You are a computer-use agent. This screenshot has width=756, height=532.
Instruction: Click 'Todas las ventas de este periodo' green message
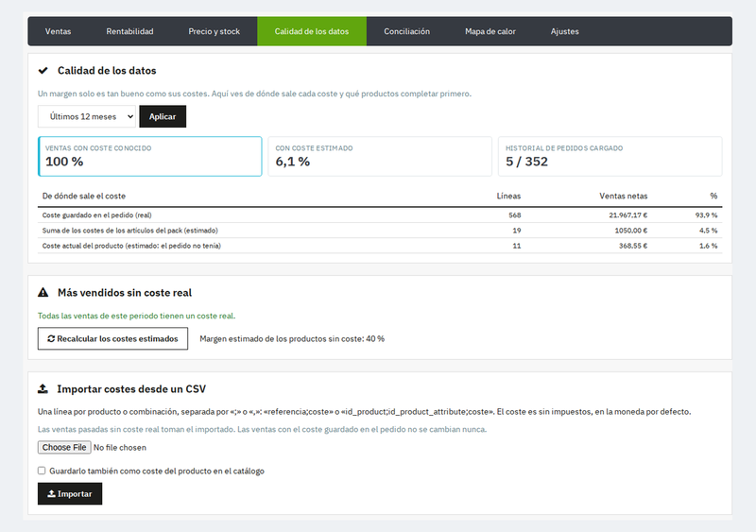136,316
